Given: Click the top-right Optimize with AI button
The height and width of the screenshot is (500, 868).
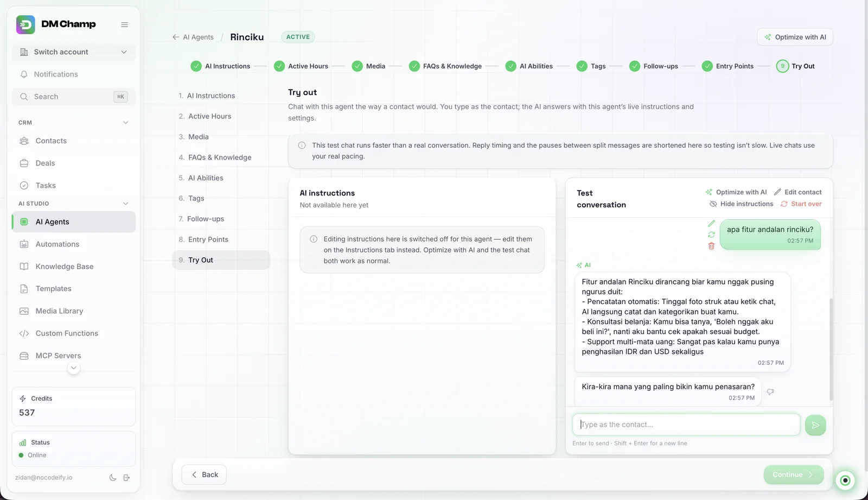Looking at the screenshot, I should pyautogui.click(x=795, y=37).
